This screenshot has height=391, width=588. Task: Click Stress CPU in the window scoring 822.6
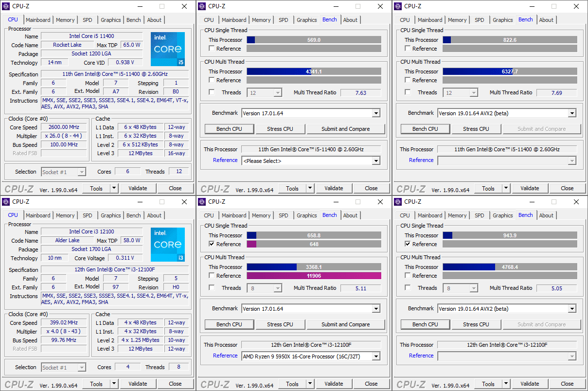coord(476,129)
